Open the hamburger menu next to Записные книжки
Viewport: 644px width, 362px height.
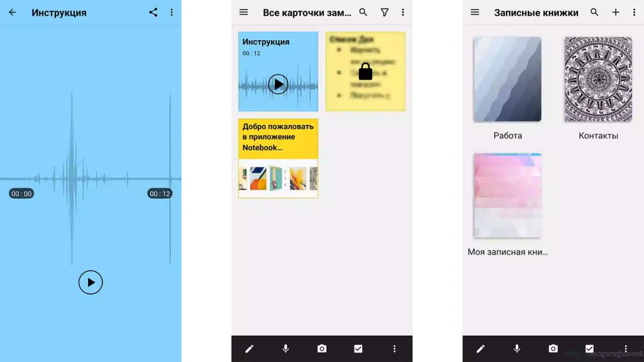(x=475, y=13)
